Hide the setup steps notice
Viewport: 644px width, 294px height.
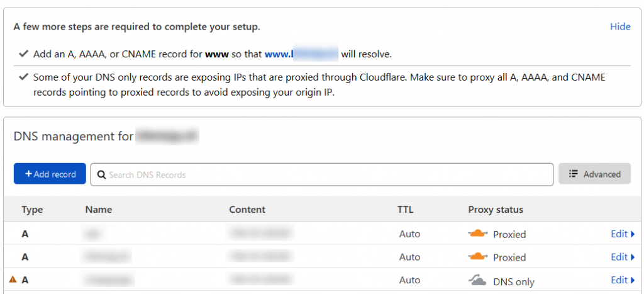[x=620, y=26]
